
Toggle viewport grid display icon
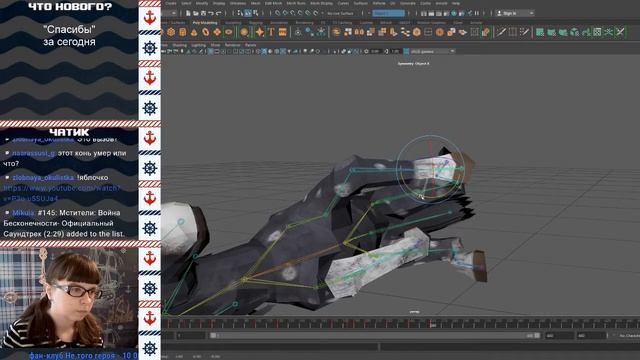(211, 51)
